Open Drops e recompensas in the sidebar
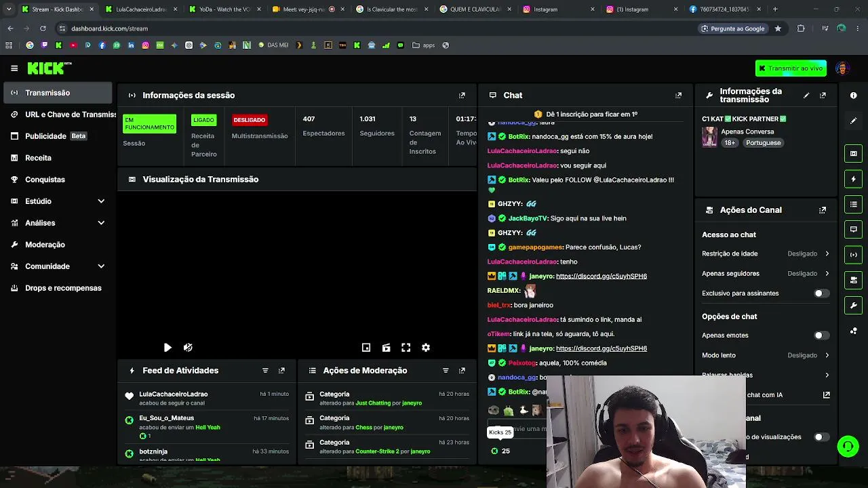The width and height of the screenshot is (868, 488). click(58, 288)
